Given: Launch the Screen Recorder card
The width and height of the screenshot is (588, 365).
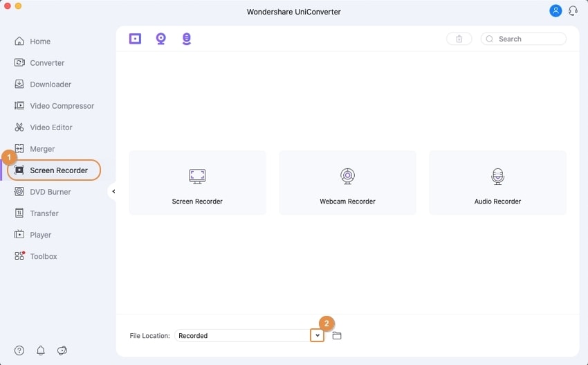Looking at the screenshot, I should point(198,183).
